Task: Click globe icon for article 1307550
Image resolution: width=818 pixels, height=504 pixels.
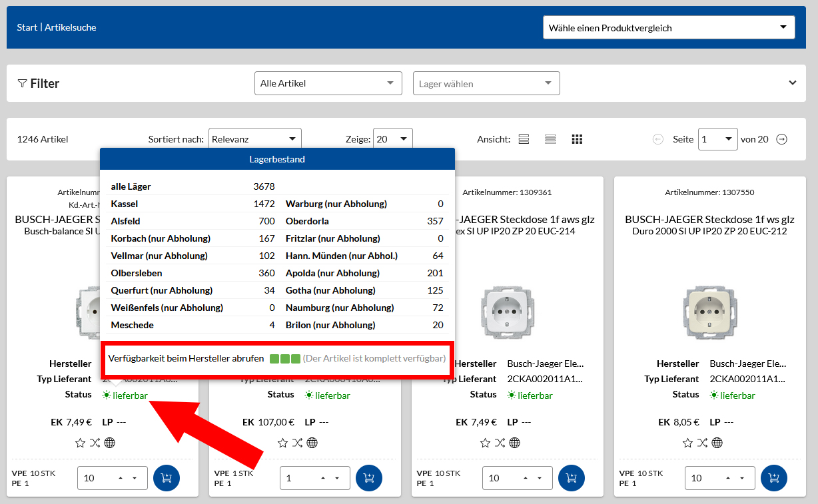Action: [x=717, y=443]
